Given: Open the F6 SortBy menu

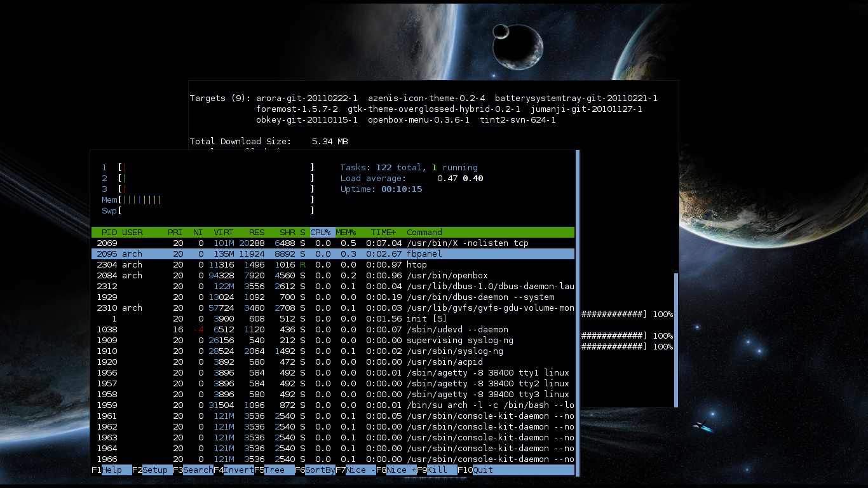Looking at the screenshot, I should pos(315,470).
